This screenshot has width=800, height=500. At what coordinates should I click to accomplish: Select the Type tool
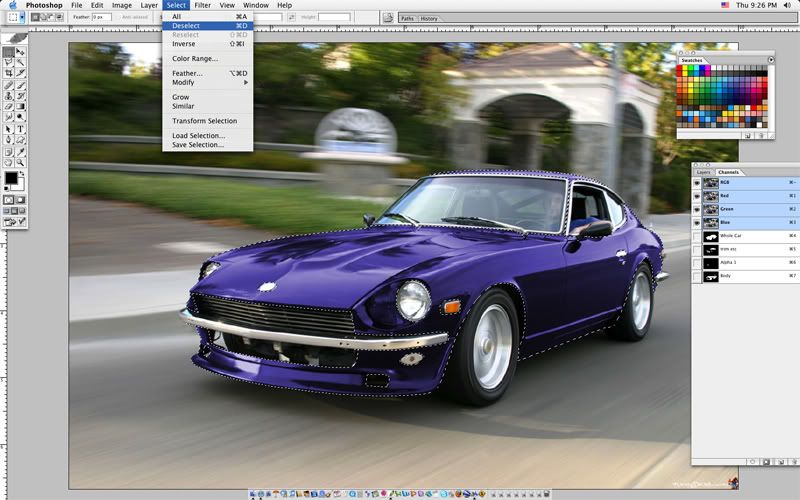pos(20,129)
